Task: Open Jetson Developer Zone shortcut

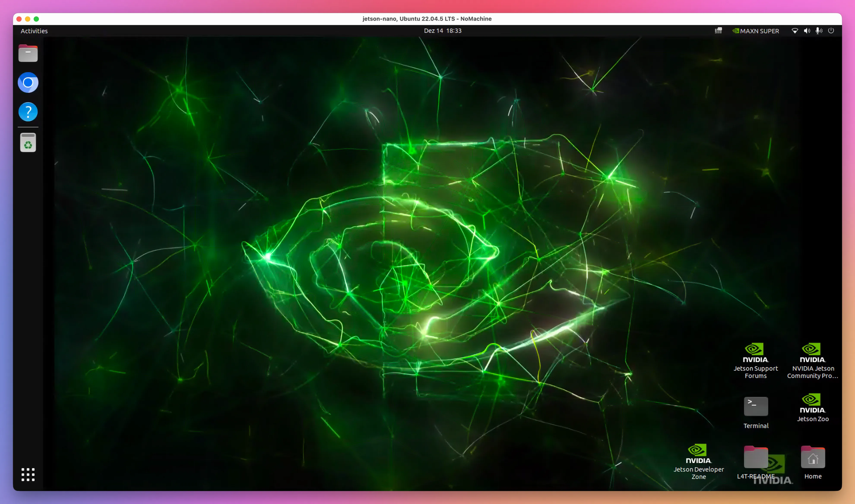Action: pyautogui.click(x=699, y=454)
